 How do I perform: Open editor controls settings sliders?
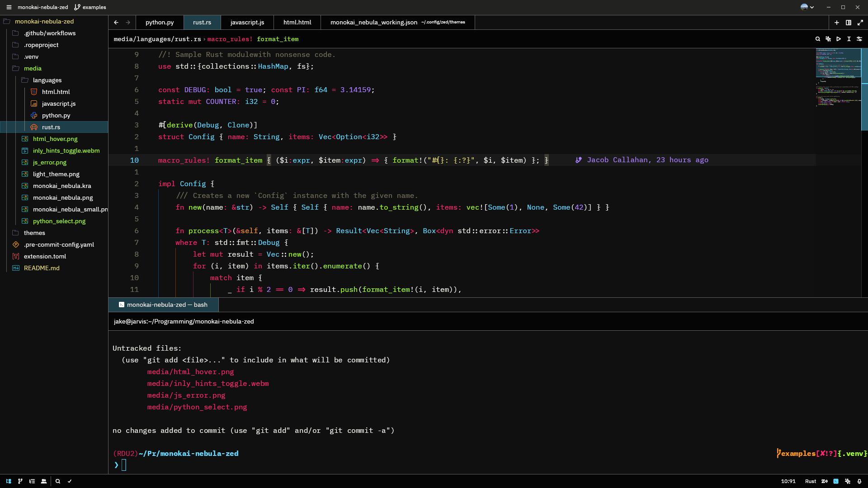click(x=859, y=39)
